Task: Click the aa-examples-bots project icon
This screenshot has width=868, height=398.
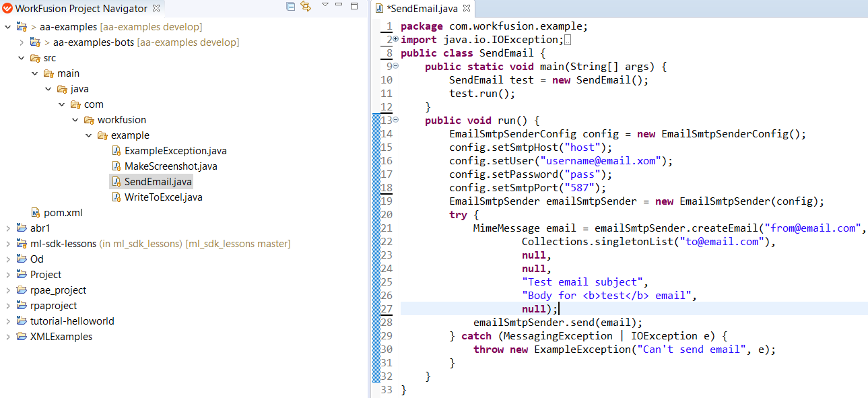Action: coord(35,42)
